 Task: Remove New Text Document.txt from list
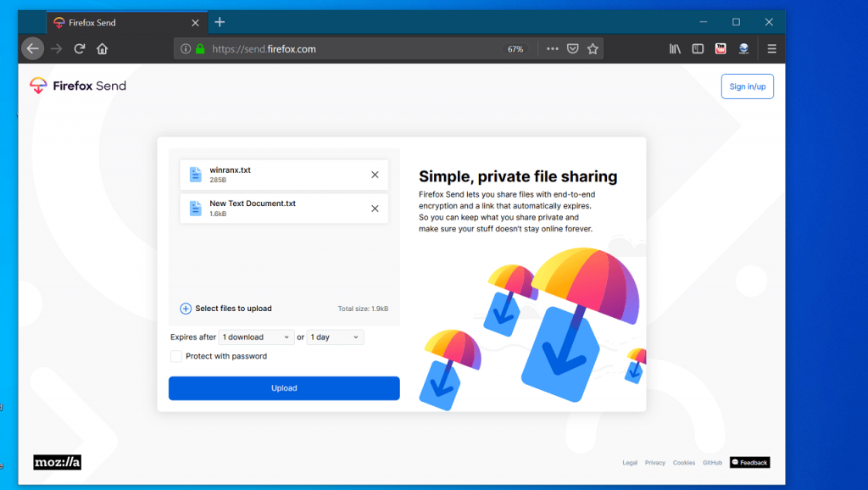point(375,209)
